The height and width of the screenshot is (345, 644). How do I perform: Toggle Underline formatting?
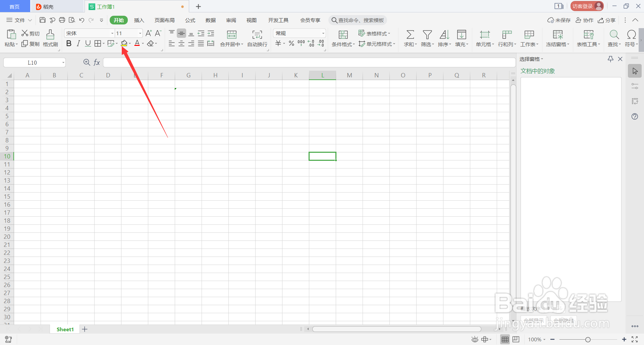tap(88, 43)
